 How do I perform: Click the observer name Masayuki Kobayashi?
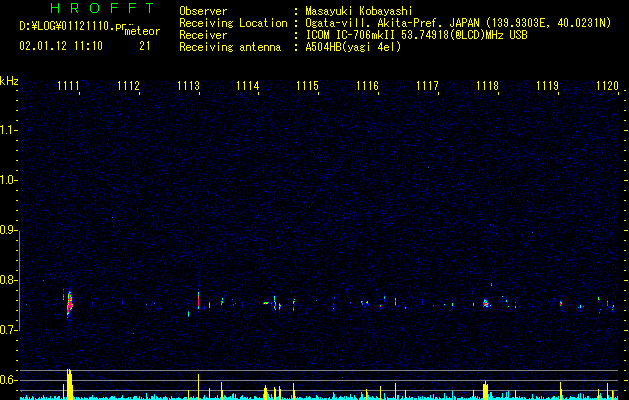(x=359, y=11)
